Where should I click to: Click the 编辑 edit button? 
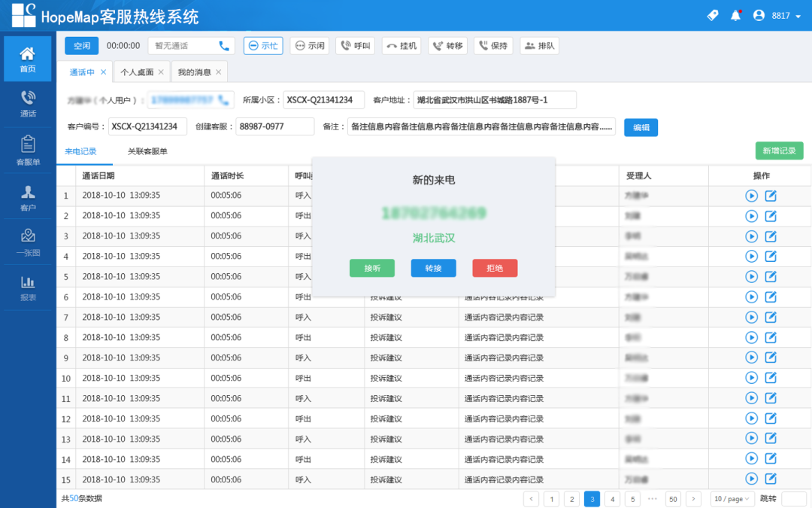(x=641, y=127)
